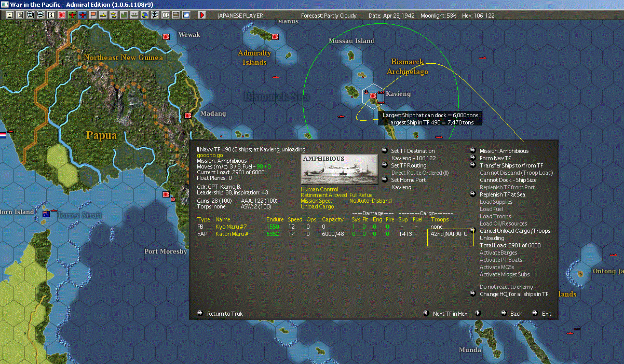
Task: Click the OP toolbar icon
Action: [166, 15]
